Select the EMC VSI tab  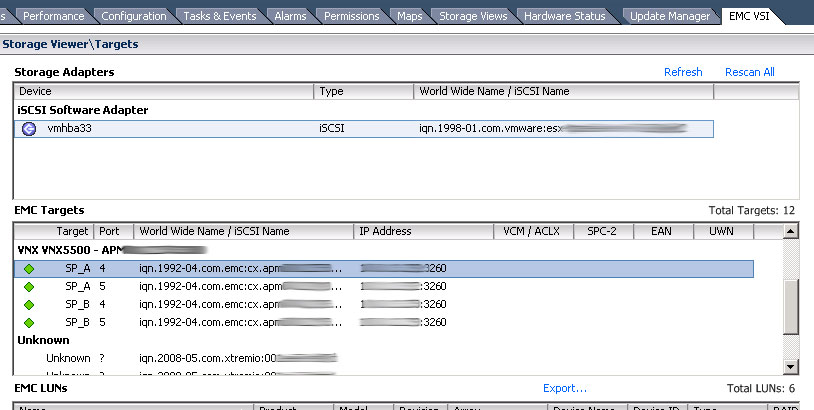pos(749,16)
